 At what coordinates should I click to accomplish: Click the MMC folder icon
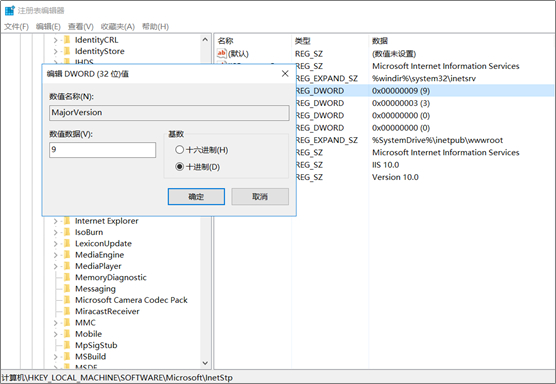(67, 323)
